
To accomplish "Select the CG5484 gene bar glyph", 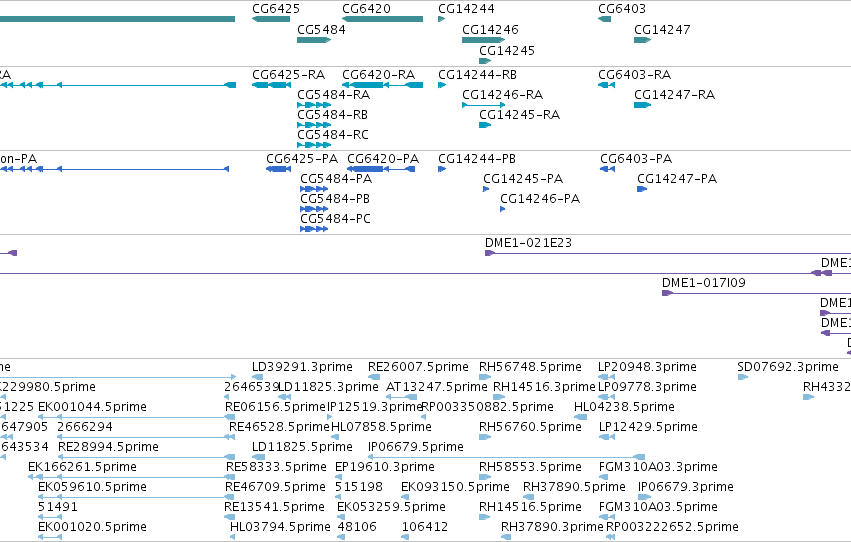I will [314, 40].
